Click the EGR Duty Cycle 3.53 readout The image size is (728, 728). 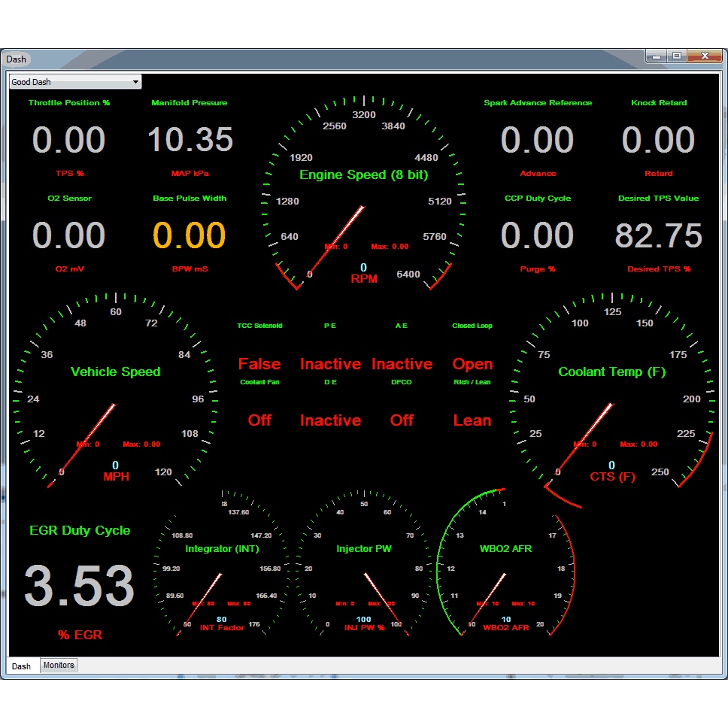pyautogui.click(x=80, y=586)
